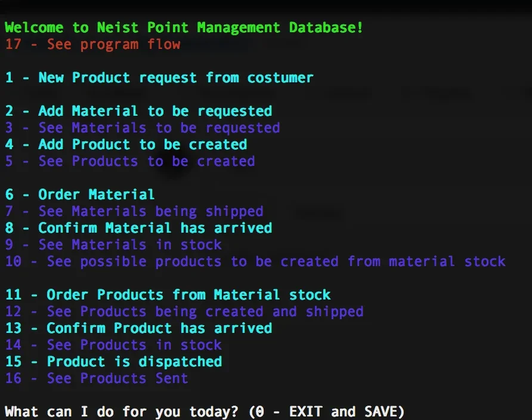Click the '6 - Order Material' option

coord(80,194)
